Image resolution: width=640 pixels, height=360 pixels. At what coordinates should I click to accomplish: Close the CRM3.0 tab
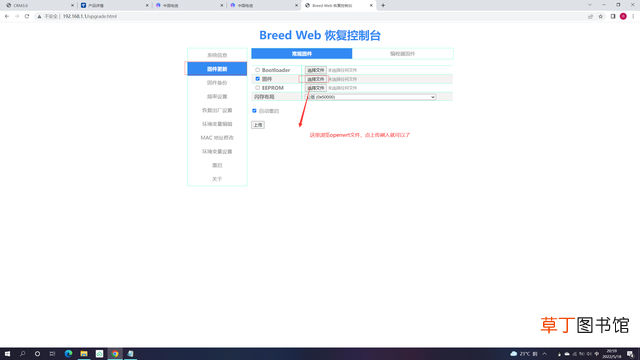[72, 5]
